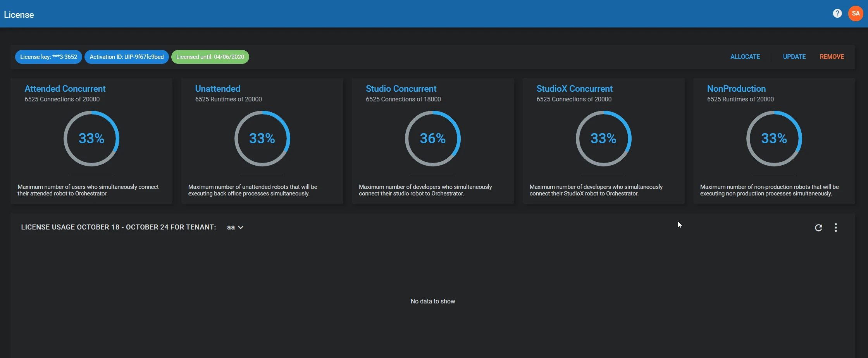
Task: Open the SA user avatar menu
Action: click(x=856, y=14)
